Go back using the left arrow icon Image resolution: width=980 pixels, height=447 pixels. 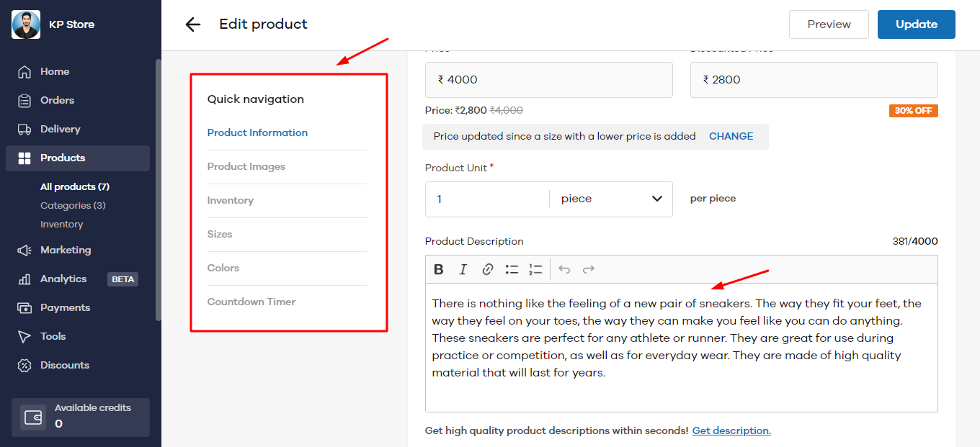pos(192,24)
